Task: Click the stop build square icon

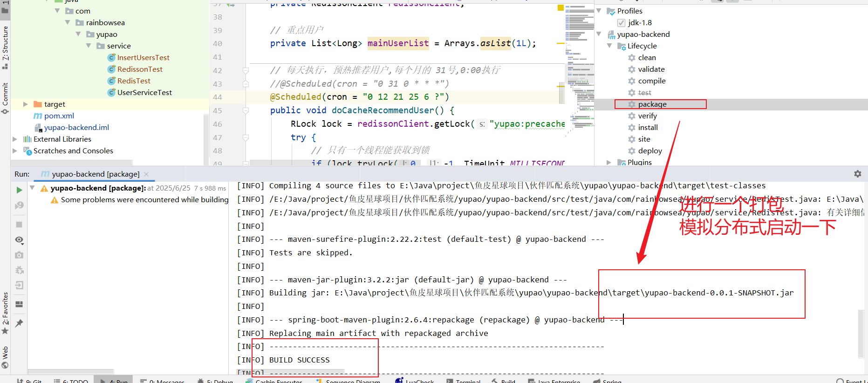Action: [x=19, y=225]
